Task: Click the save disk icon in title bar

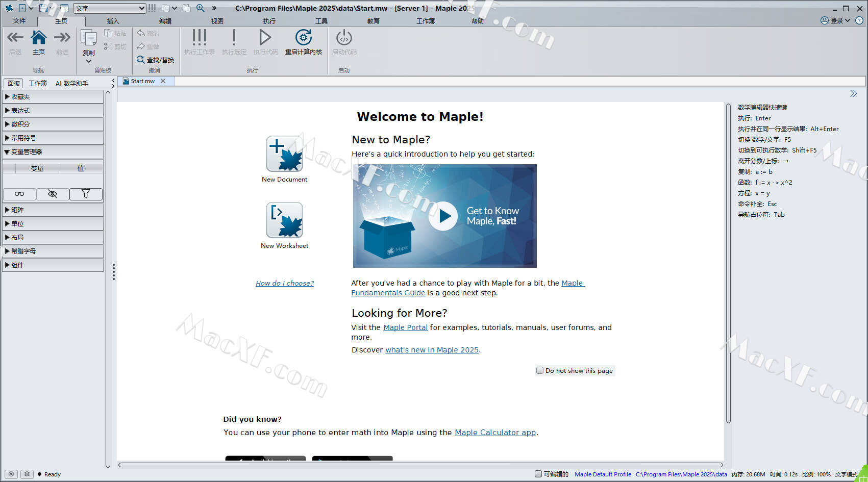Action: [44, 8]
